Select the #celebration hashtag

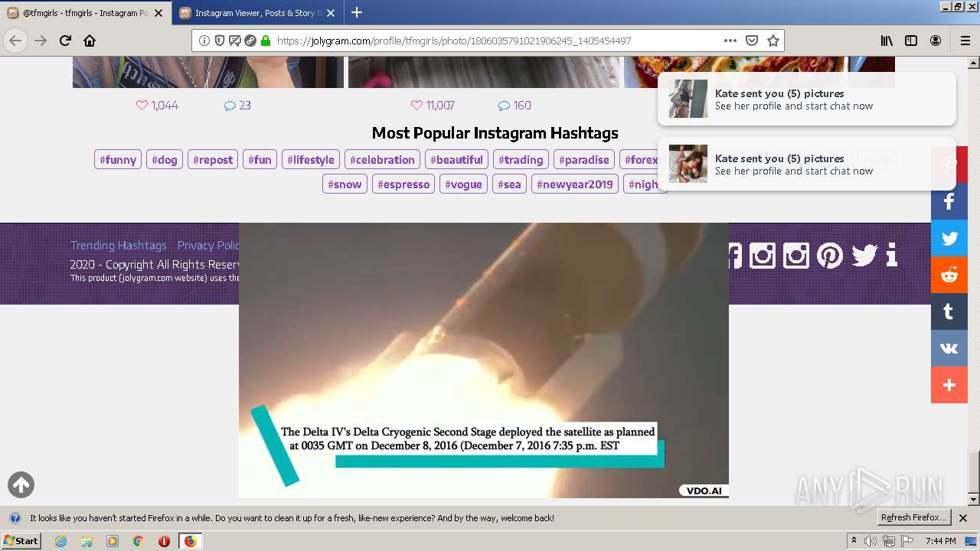[x=382, y=160]
